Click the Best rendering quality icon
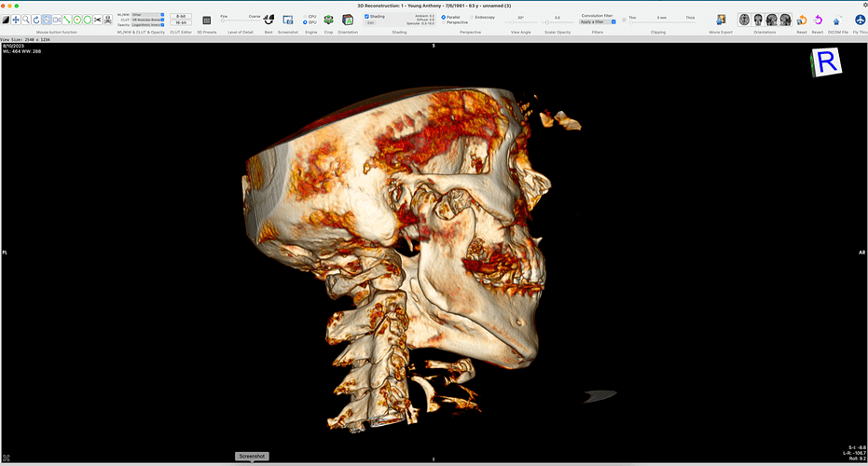 (269, 20)
